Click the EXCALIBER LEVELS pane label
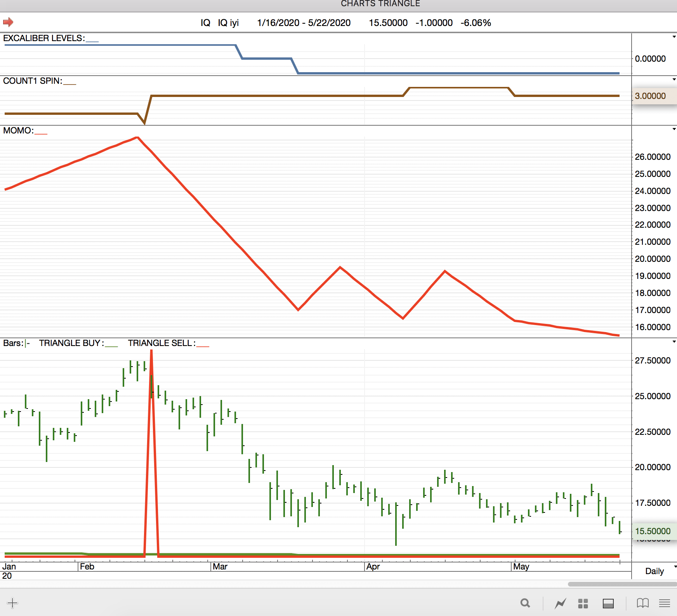The width and height of the screenshot is (677, 616). [44, 38]
